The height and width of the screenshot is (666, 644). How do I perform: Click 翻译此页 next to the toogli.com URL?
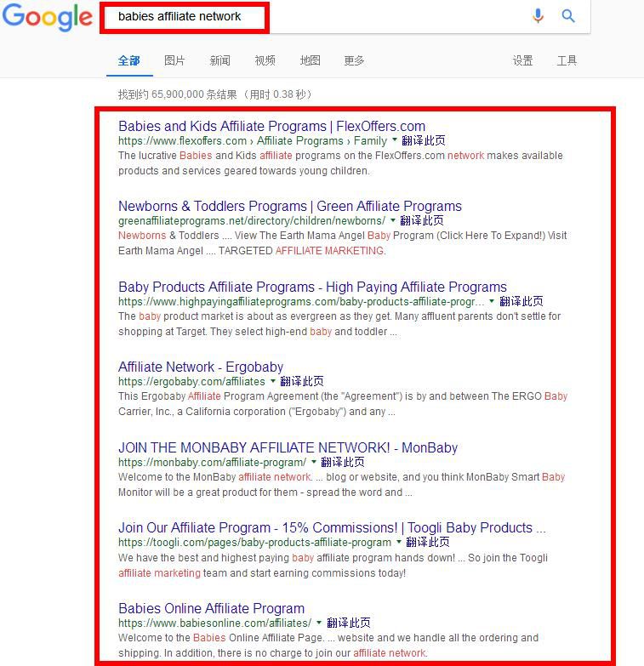point(428,542)
